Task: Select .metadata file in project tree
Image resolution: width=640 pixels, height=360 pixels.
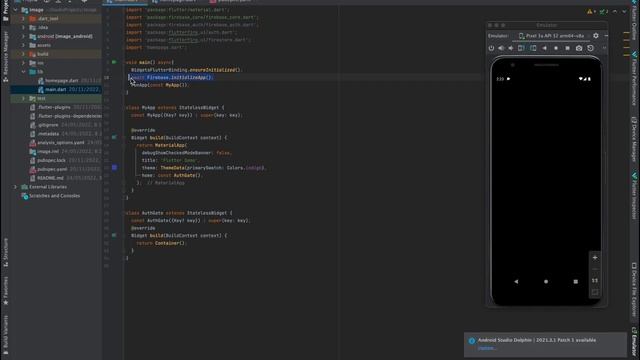Action: [48, 134]
